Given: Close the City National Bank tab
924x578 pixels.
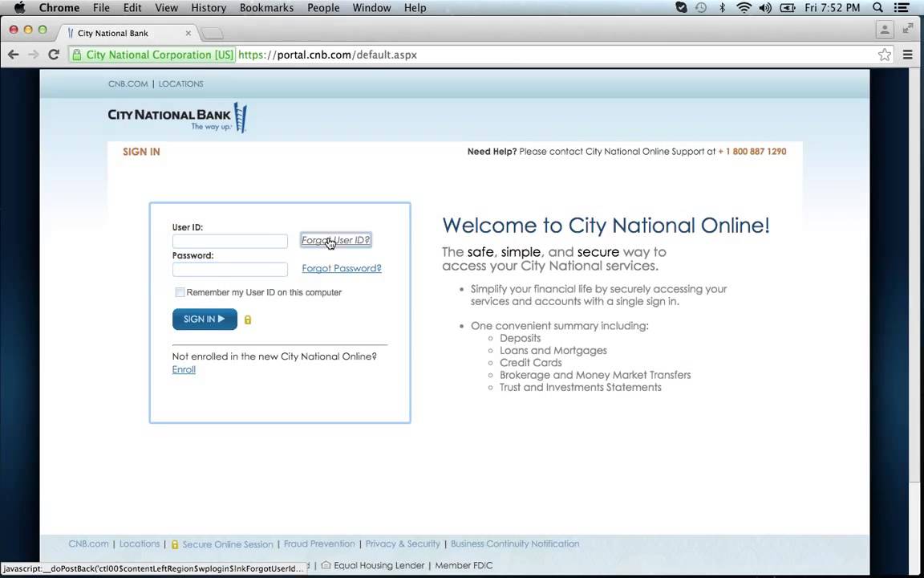Looking at the screenshot, I should (188, 33).
